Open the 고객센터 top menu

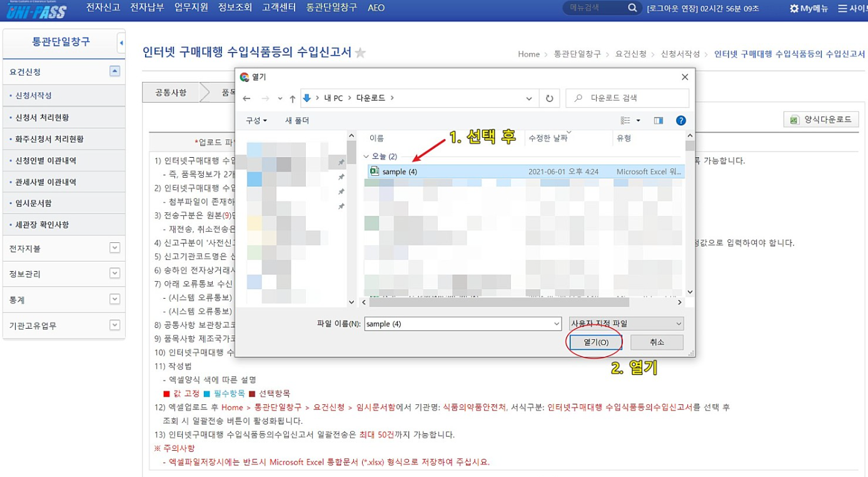[280, 8]
